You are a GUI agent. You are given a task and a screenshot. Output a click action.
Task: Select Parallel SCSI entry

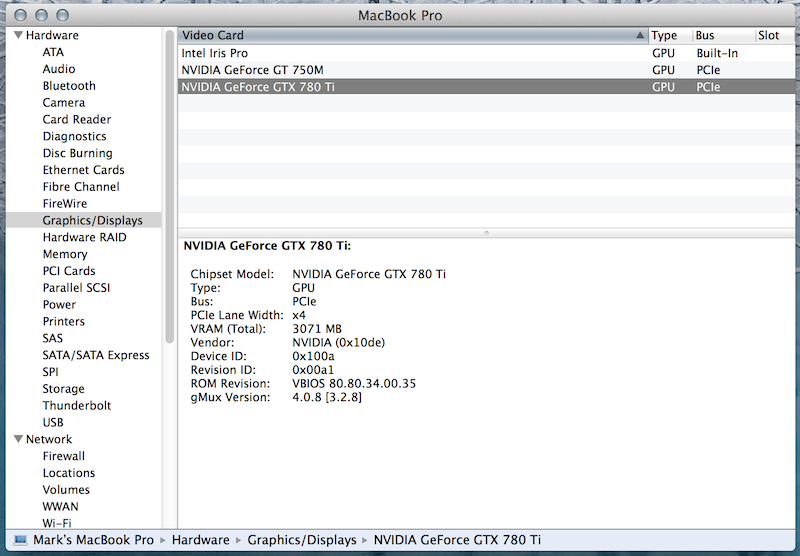76,288
